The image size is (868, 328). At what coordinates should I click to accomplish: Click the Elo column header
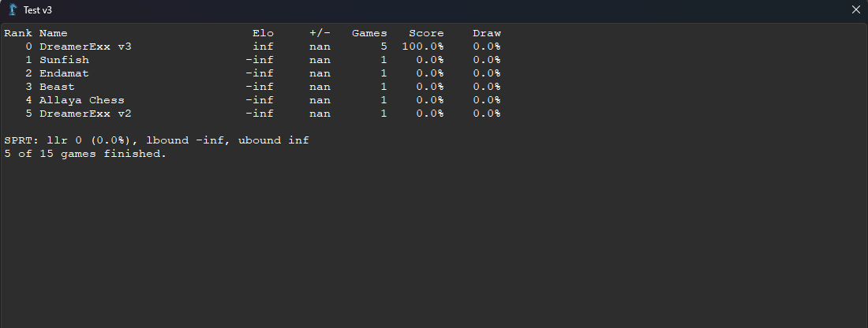tap(263, 33)
